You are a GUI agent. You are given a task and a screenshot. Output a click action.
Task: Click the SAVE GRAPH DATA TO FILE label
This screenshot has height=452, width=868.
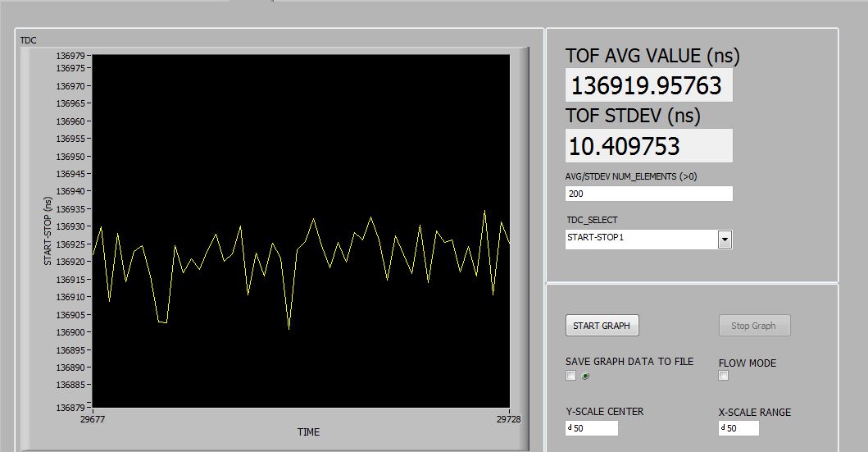point(629,362)
